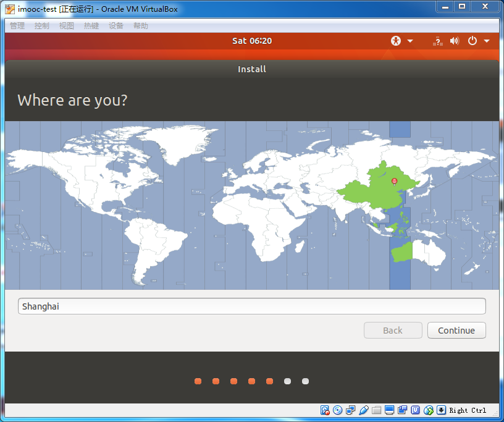
Task: Click the USB devices status icon
Action: 364,410
